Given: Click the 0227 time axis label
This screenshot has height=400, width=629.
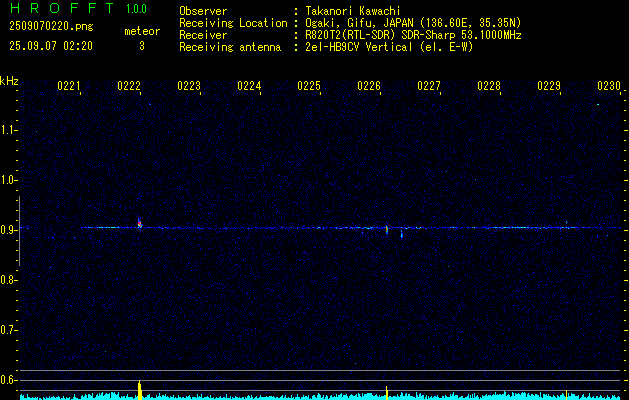Looking at the screenshot, I should tap(428, 86).
